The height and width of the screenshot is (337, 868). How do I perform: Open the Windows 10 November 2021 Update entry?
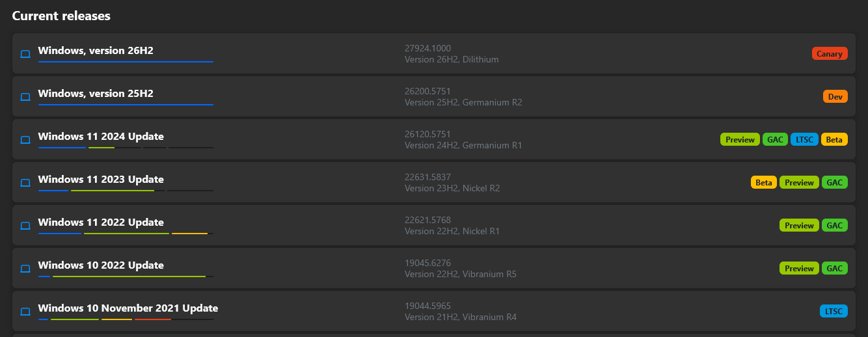pyautogui.click(x=128, y=308)
